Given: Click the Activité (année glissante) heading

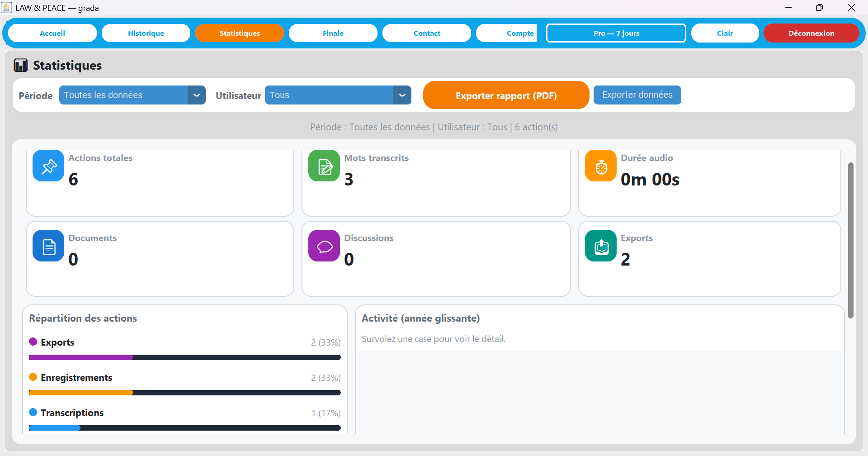Looking at the screenshot, I should (x=421, y=318).
